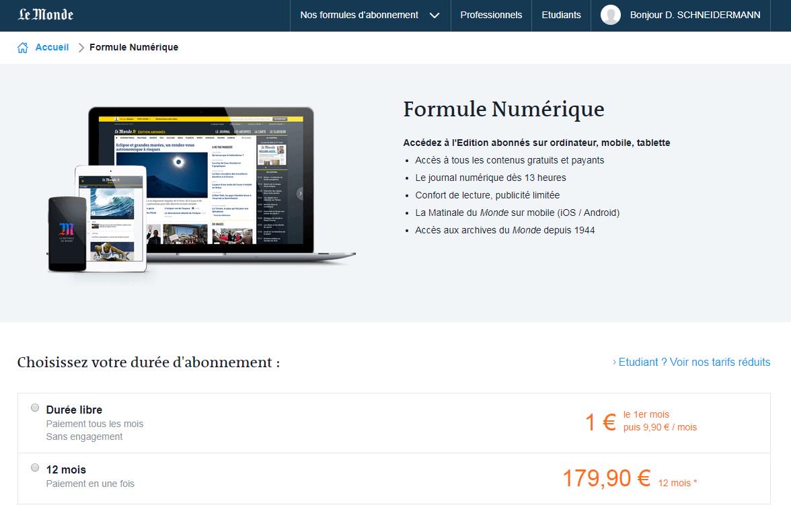
Task: Open the Professionnels menu item
Action: (x=491, y=15)
